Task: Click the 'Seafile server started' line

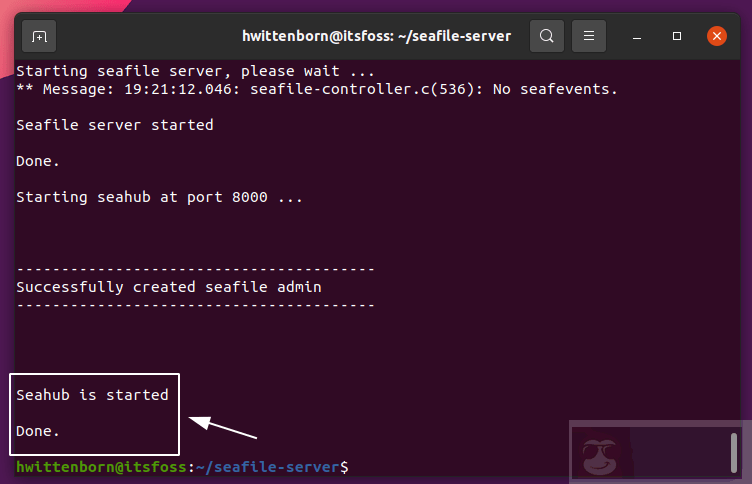Action: click(115, 125)
